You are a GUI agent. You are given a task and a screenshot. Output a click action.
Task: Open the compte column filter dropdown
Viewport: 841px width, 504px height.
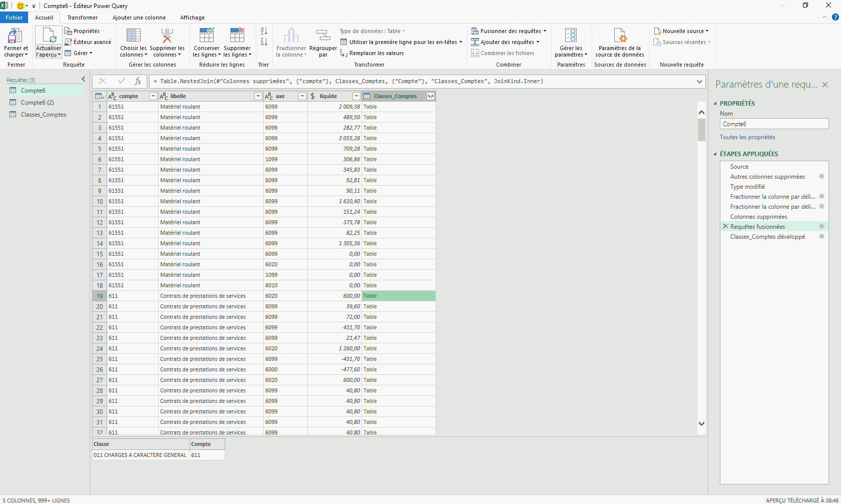pyautogui.click(x=153, y=96)
